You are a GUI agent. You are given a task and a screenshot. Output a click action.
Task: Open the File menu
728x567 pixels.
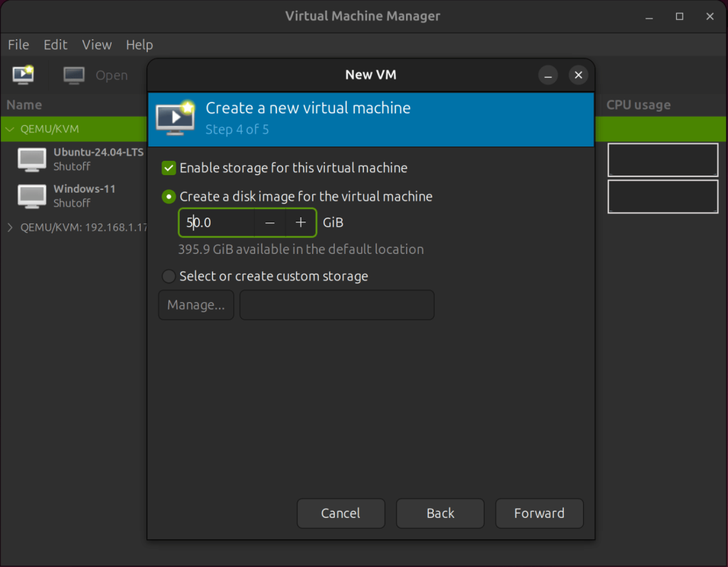coord(18,45)
